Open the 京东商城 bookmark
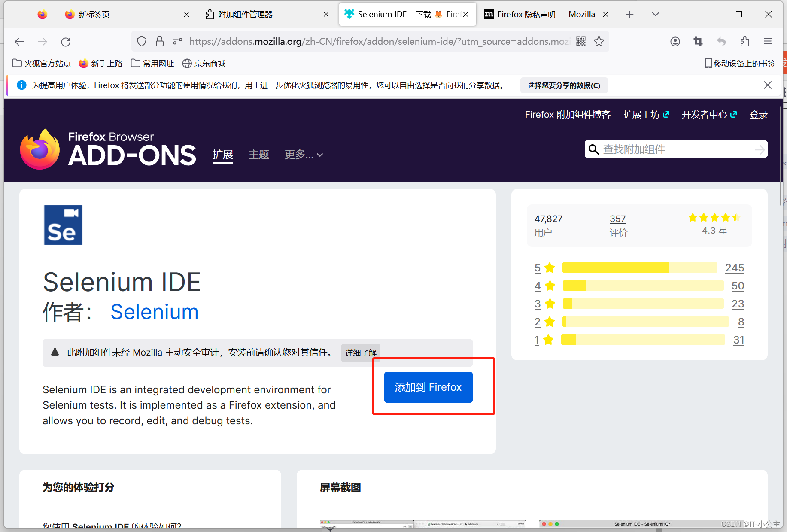The height and width of the screenshot is (532, 787). pyautogui.click(x=204, y=63)
